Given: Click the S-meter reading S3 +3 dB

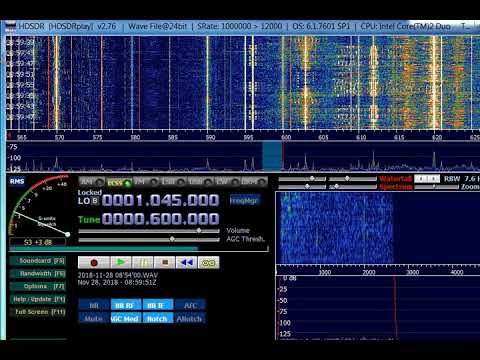Looking at the screenshot, I should [x=38, y=242].
